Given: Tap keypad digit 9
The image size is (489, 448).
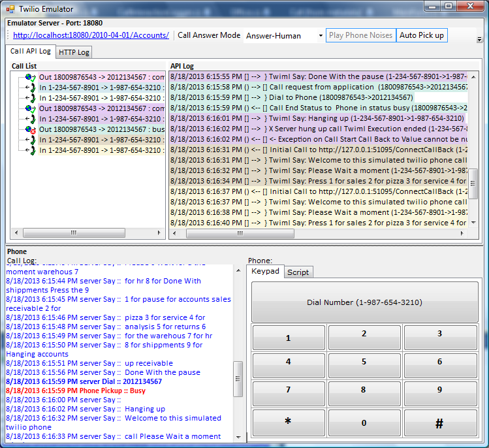Looking at the screenshot, I should [440, 393].
